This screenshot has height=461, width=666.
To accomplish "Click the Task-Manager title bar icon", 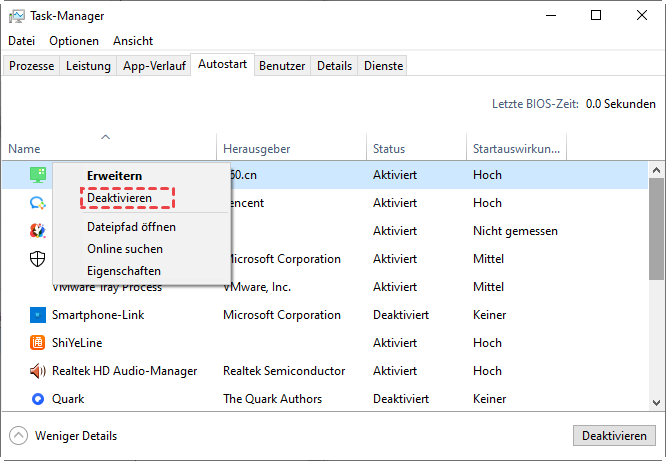I will [x=16, y=16].
